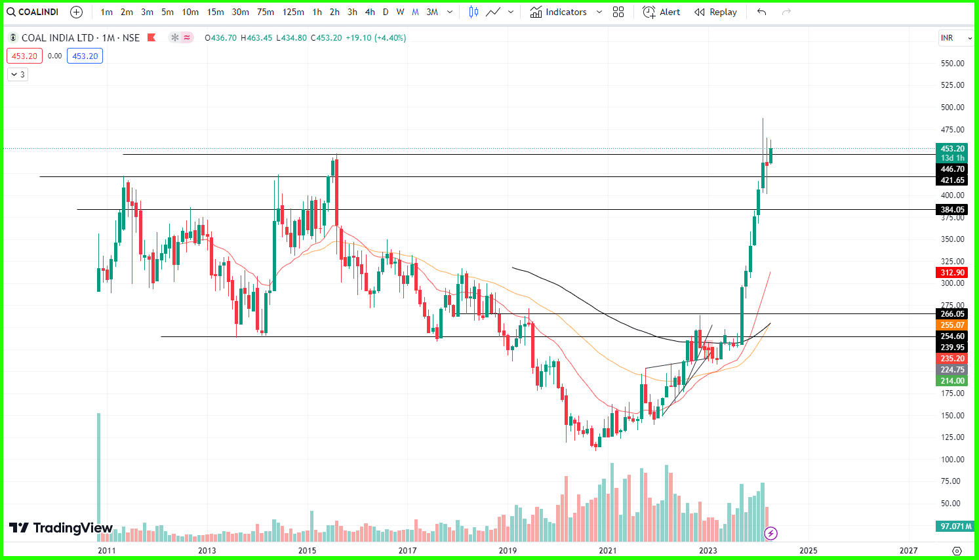Create an Alert
The width and height of the screenshot is (979, 560).
(x=661, y=12)
